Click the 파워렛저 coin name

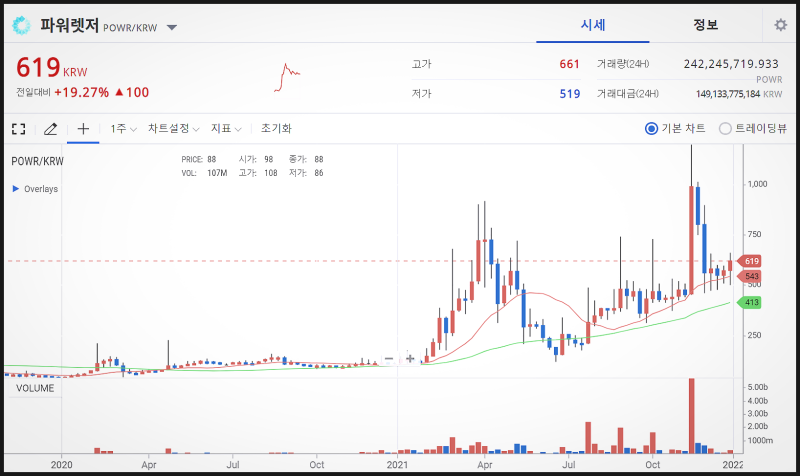point(70,25)
